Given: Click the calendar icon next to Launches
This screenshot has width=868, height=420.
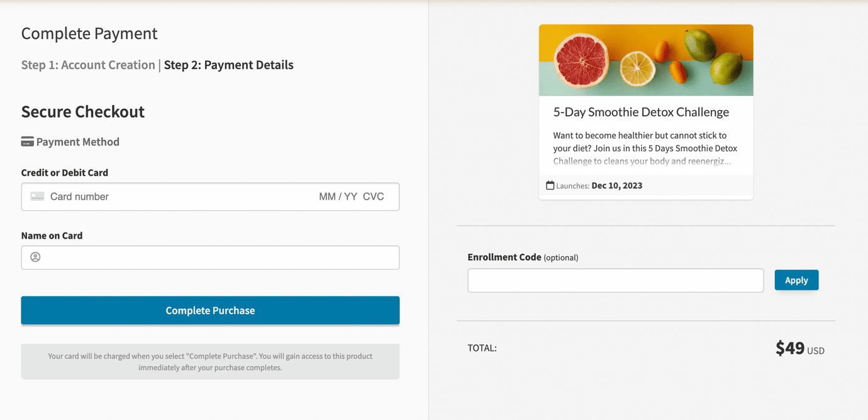Looking at the screenshot, I should coord(550,186).
